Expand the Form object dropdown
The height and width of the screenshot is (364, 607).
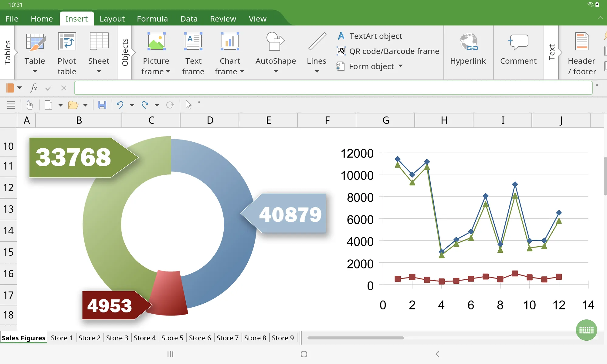[400, 66]
